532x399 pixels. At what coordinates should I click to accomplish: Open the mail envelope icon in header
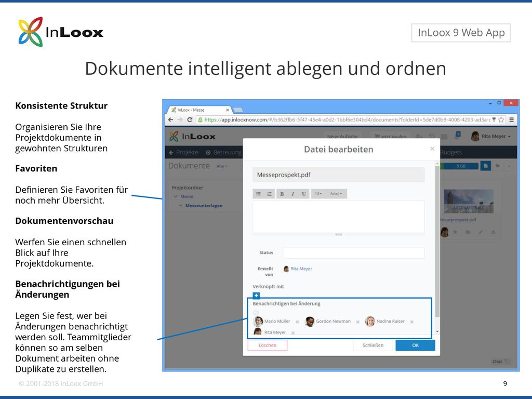point(444,137)
